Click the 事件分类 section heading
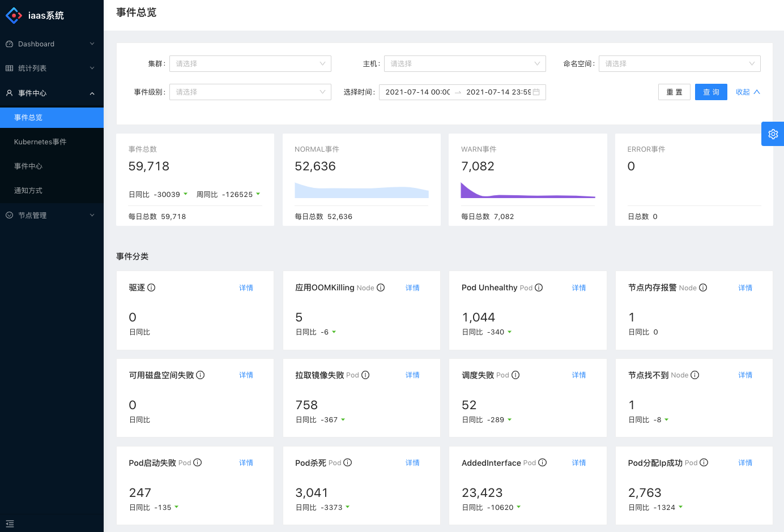The image size is (784, 532). [133, 256]
